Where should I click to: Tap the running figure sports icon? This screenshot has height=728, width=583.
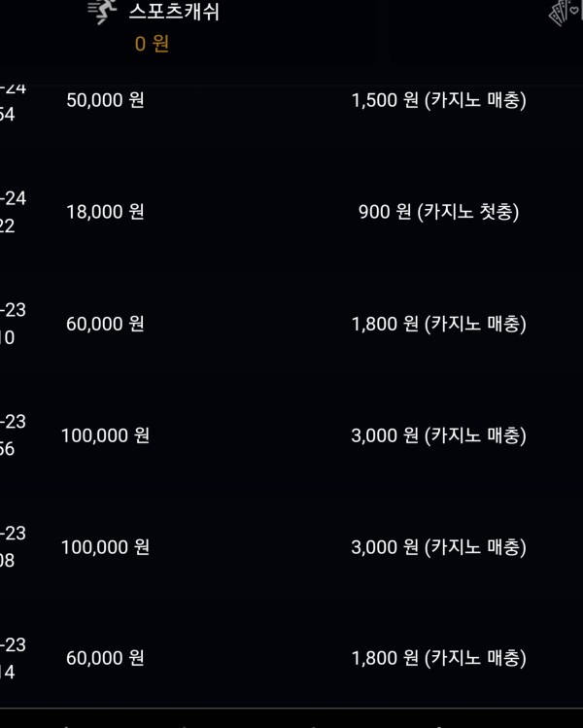click(103, 12)
